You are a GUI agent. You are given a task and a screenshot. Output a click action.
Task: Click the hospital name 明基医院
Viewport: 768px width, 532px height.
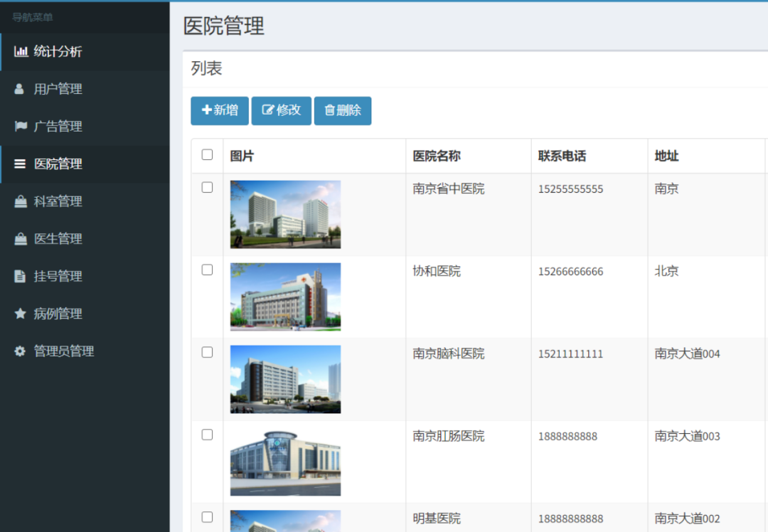[x=437, y=518]
